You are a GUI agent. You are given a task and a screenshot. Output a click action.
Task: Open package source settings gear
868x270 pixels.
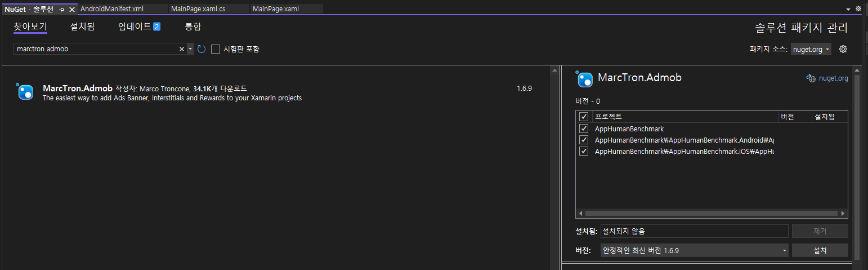843,49
